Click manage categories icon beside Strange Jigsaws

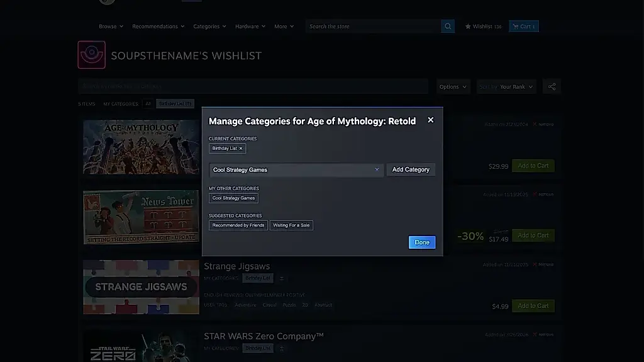click(282, 278)
